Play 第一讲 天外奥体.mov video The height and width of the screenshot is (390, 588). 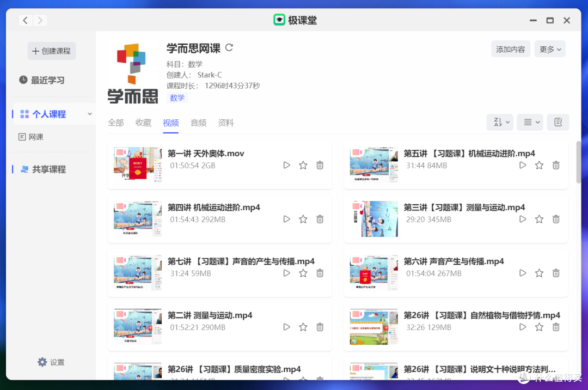click(286, 165)
